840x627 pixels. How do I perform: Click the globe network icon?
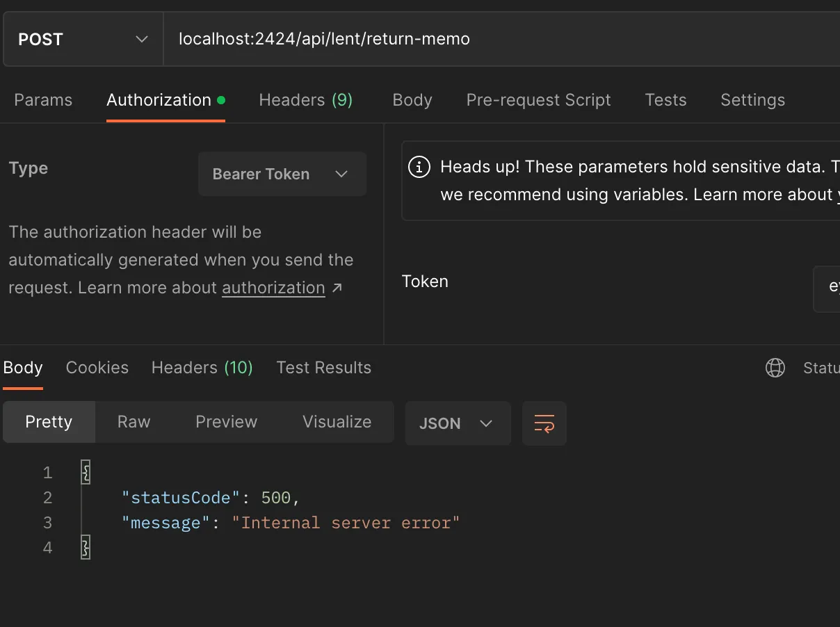[x=775, y=368]
